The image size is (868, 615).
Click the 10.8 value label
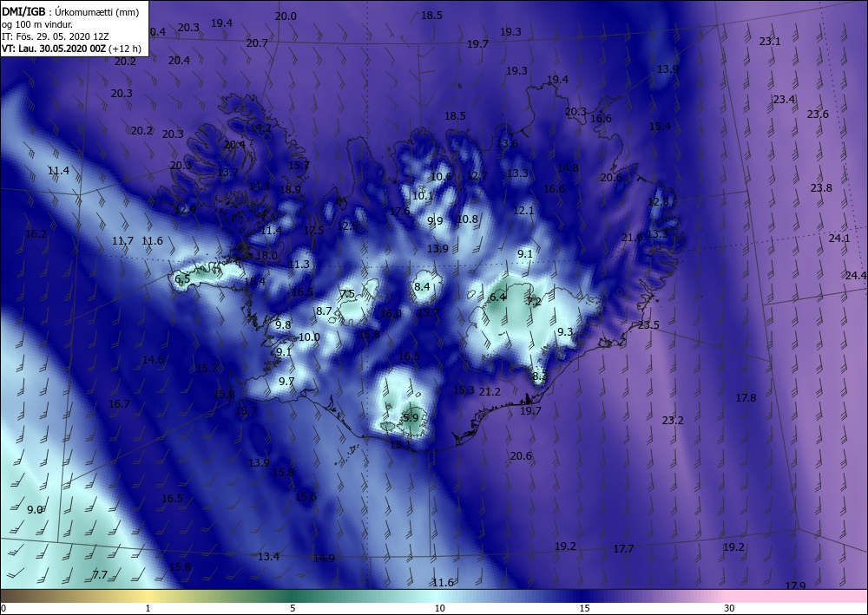pyautogui.click(x=467, y=219)
